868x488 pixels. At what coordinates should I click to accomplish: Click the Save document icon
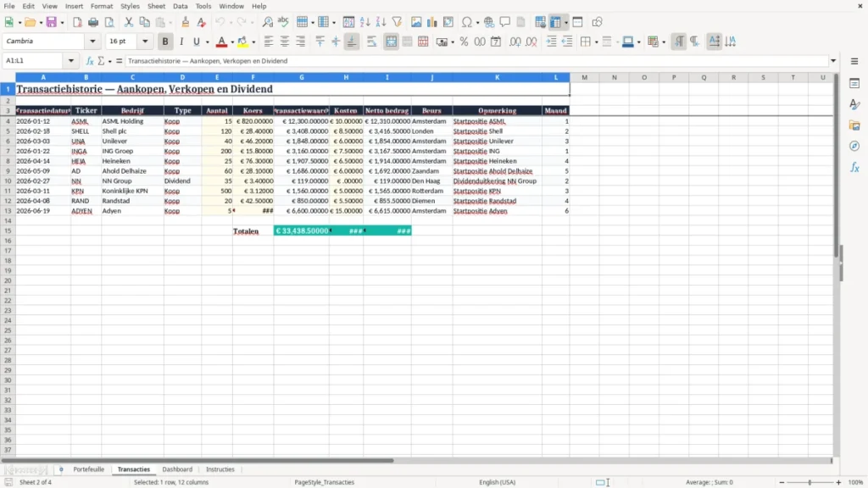click(52, 22)
